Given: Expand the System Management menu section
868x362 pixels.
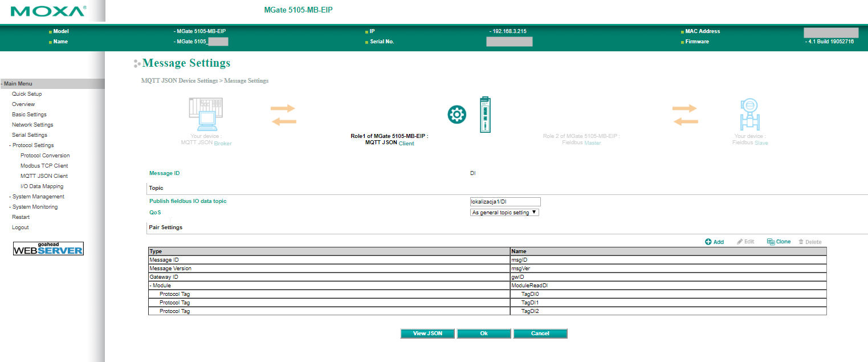Looking at the screenshot, I should pyautogui.click(x=38, y=197).
